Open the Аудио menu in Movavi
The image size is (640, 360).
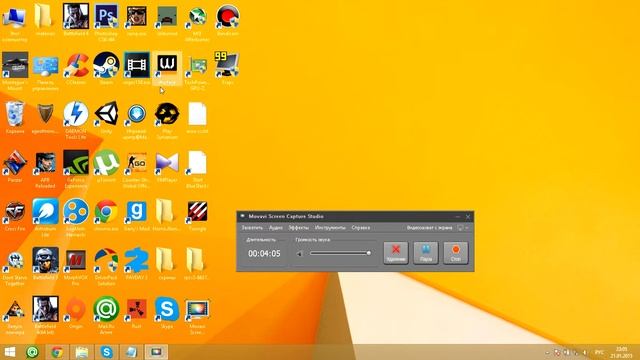pos(276,228)
